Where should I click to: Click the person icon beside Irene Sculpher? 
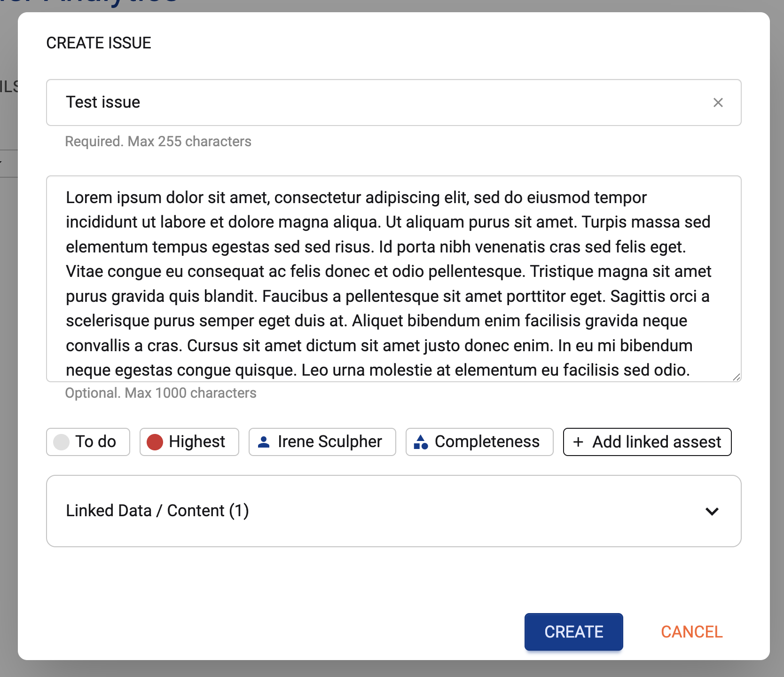coord(264,442)
